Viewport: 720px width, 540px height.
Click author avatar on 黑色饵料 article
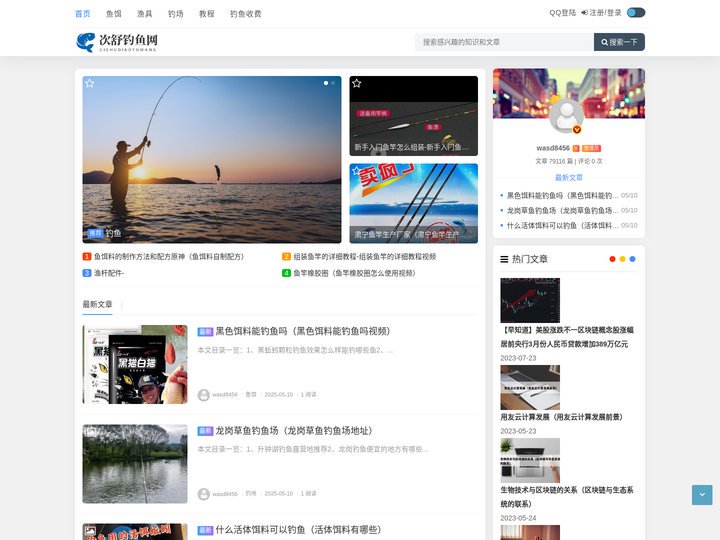coord(203,395)
